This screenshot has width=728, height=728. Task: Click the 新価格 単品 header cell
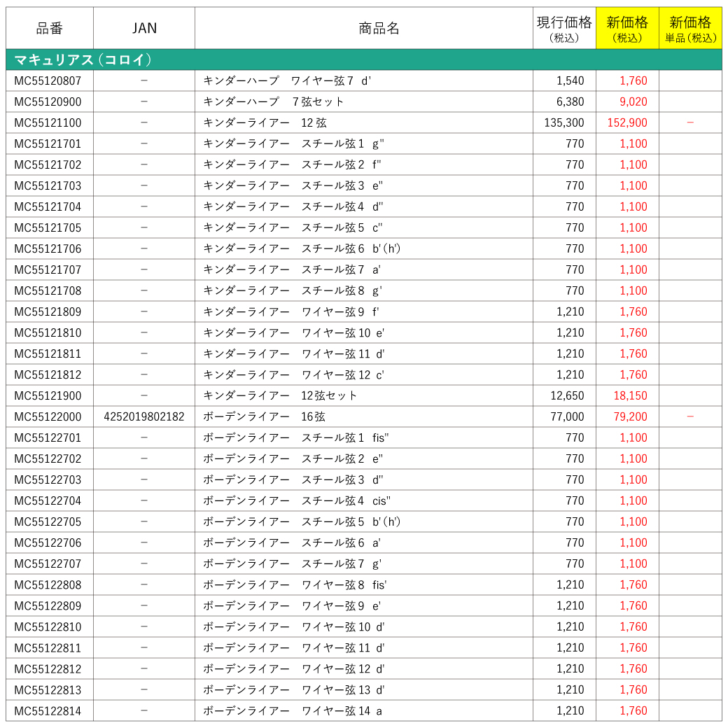pos(690,28)
